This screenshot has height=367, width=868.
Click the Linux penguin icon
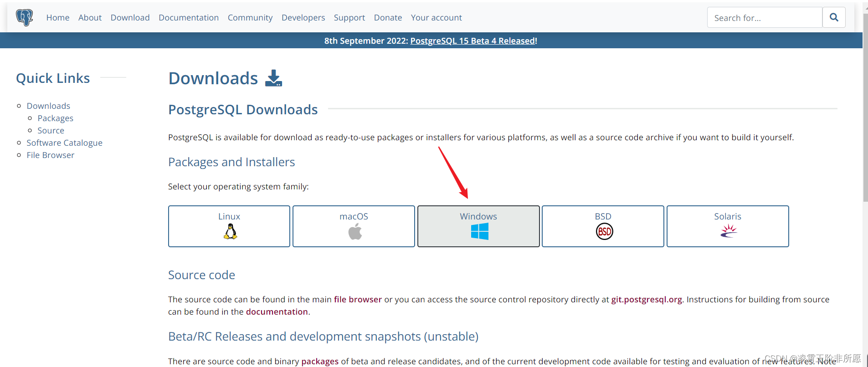[x=231, y=232]
